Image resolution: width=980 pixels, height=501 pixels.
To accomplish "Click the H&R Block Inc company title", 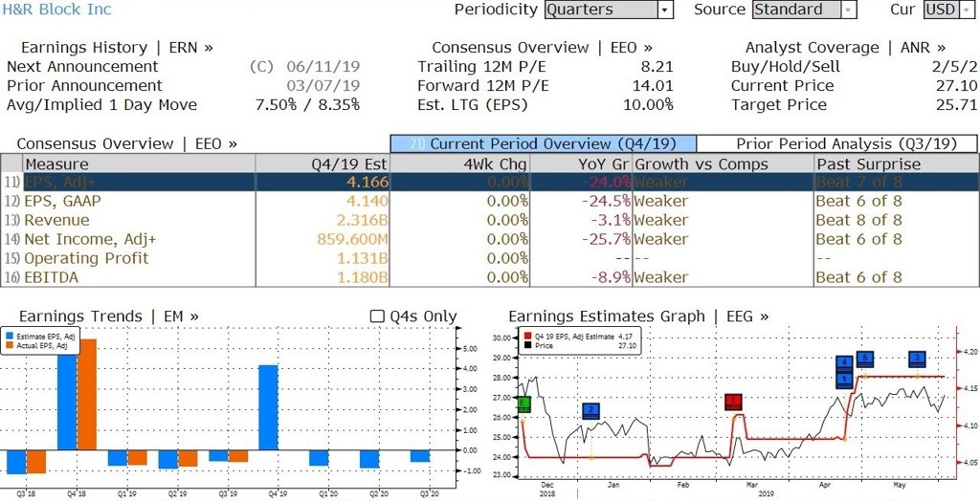I will coord(56,9).
